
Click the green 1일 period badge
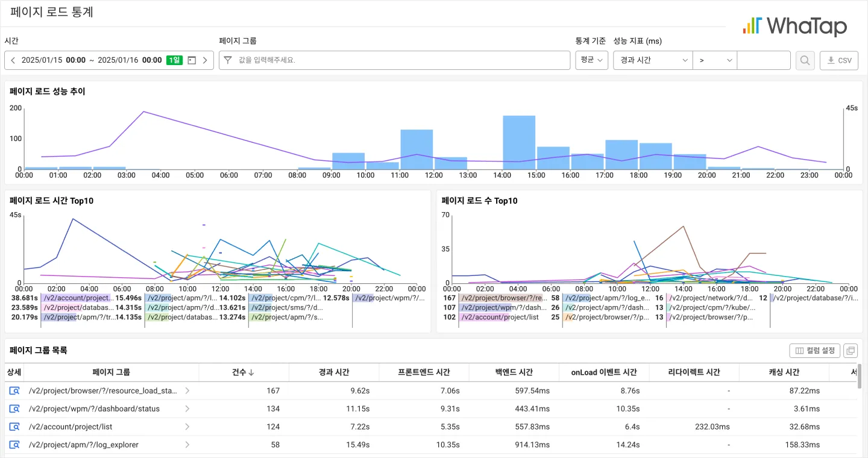click(x=175, y=60)
